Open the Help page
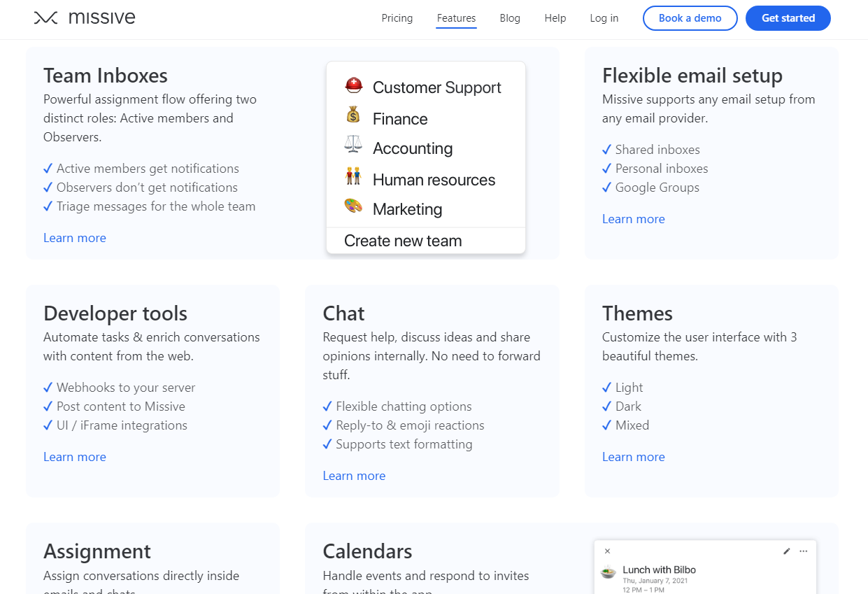 pos(555,18)
